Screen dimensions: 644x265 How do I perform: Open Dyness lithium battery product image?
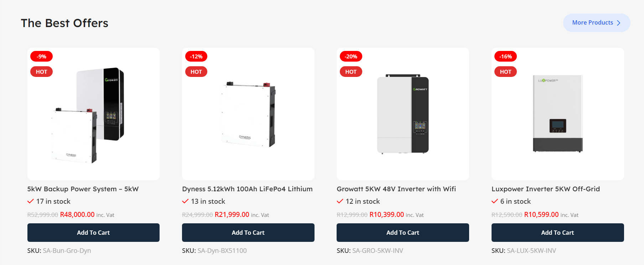[248, 114]
